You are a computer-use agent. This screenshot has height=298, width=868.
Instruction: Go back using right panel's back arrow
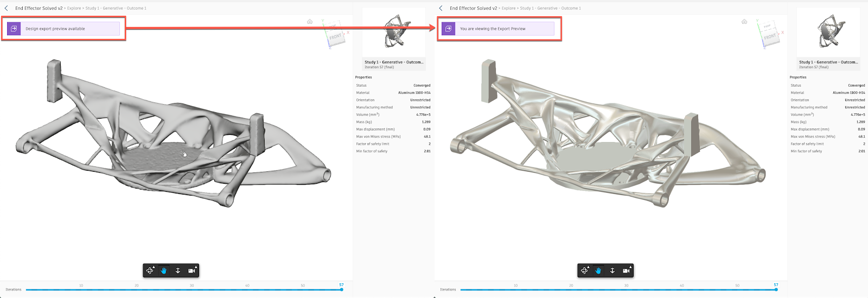tap(441, 8)
